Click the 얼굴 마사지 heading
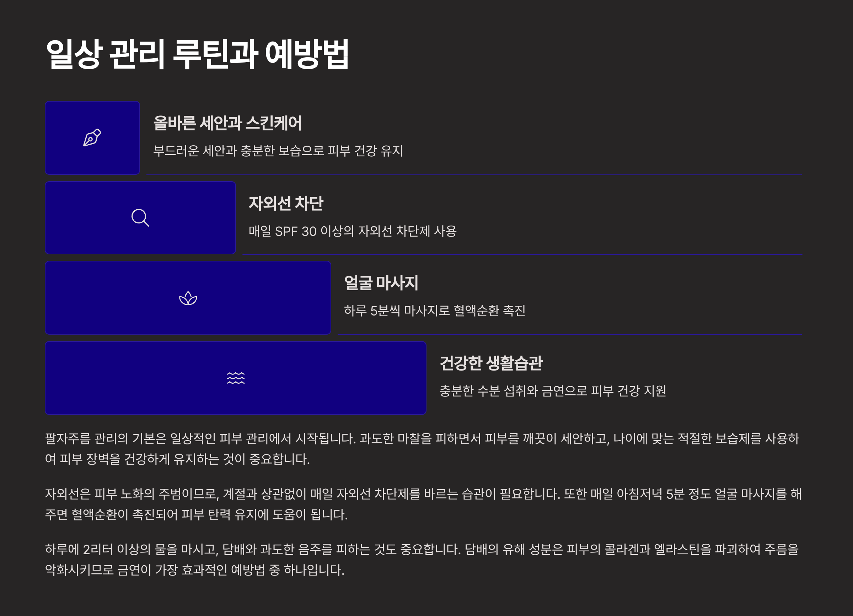The height and width of the screenshot is (616, 853). pyautogui.click(x=381, y=283)
